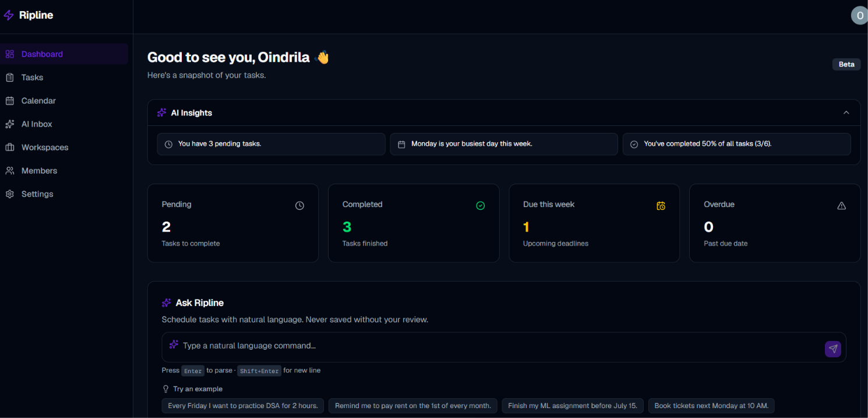Click 'Monday is your busiest day' insight
The width and height of the screenshot is (868, 418).
pyautogui.click(x=504, y=144)
